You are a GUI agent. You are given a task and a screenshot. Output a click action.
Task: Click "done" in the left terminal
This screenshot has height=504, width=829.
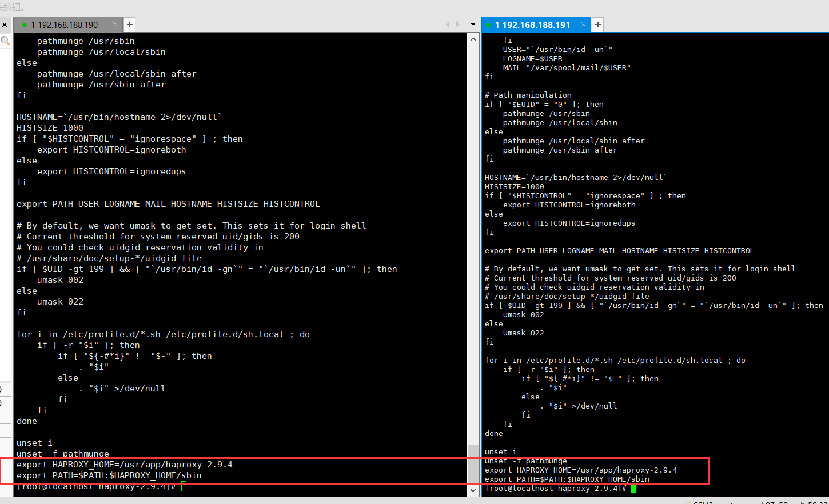pos(27,421)
